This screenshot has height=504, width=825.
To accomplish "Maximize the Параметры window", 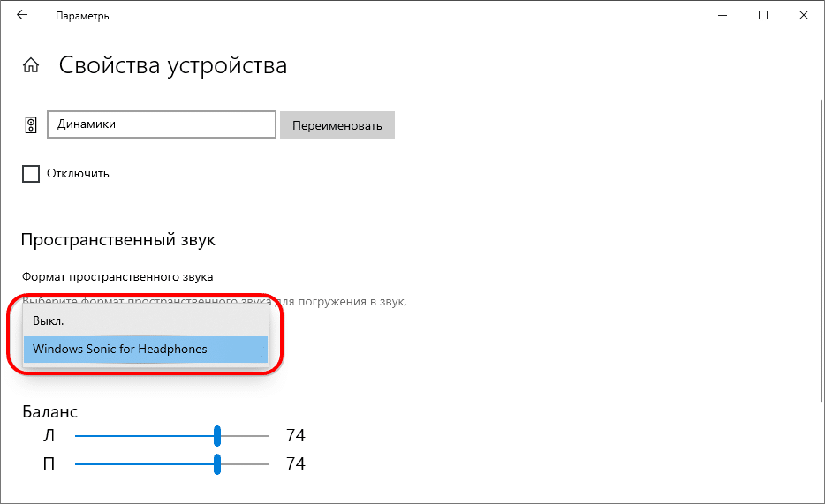I will (762, 15).
